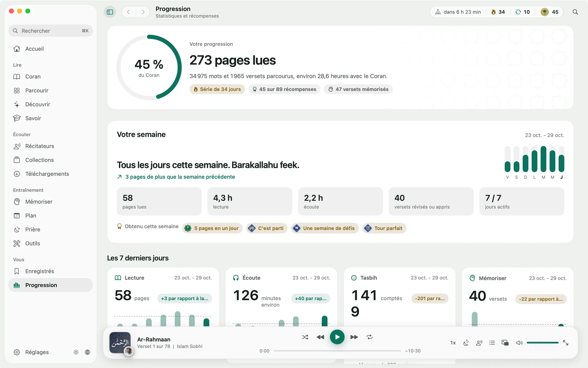588x368 pixels.
Task: Go forward with the right chevron
Action: tap(143, 12)
